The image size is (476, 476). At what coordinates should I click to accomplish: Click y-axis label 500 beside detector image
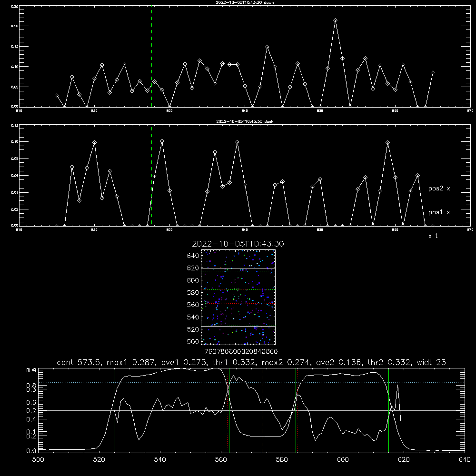[x=193, y=341]
